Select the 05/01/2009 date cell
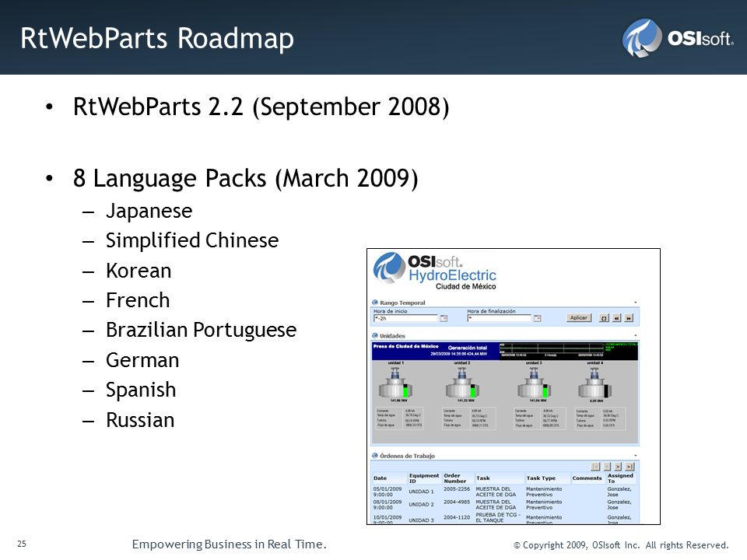The height and width of the screenshot is (560, 747). (388, 492)
